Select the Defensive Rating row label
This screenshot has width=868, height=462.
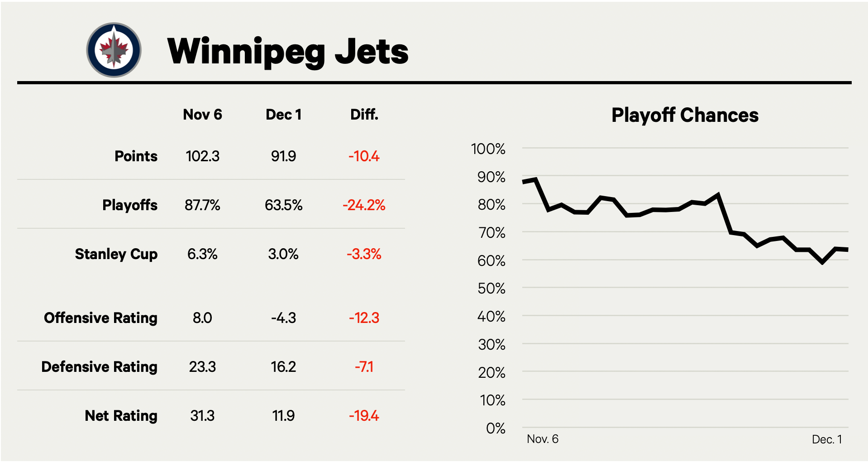click(x=99, y=367)
